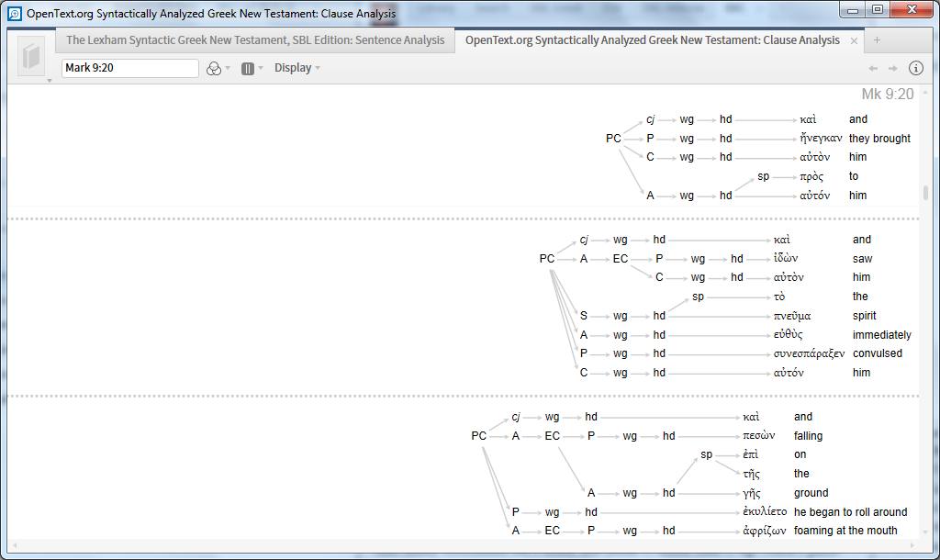This screenshot has height=560, width=940.
Task: Click the Logos app title icon
Action: pyautogui.click(x=15, y=13)
